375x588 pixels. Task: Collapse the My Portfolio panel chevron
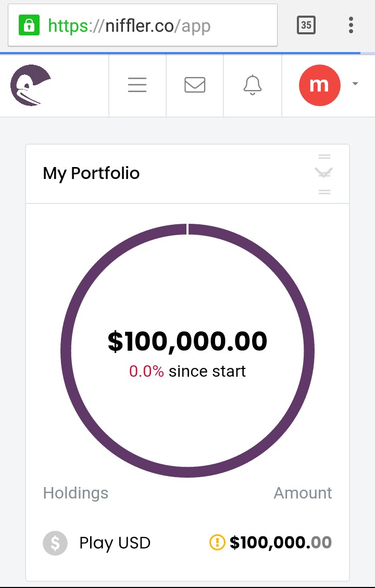(x=324, y=173)
